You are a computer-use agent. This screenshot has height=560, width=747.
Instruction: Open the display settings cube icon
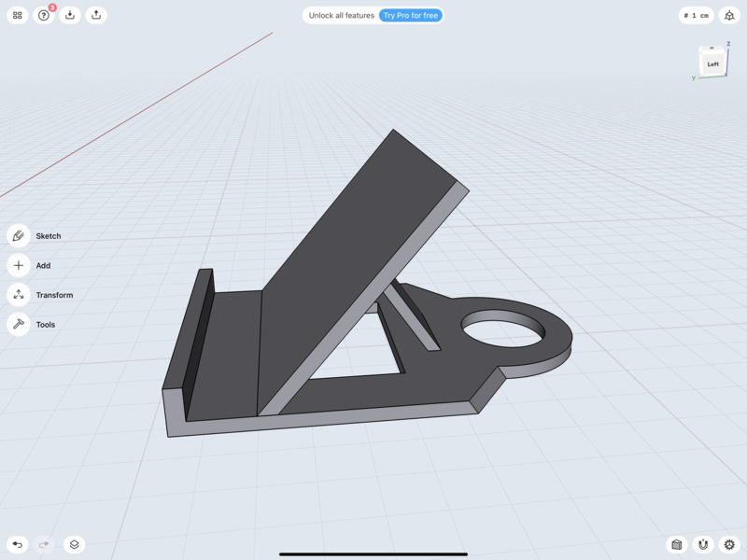679,544
